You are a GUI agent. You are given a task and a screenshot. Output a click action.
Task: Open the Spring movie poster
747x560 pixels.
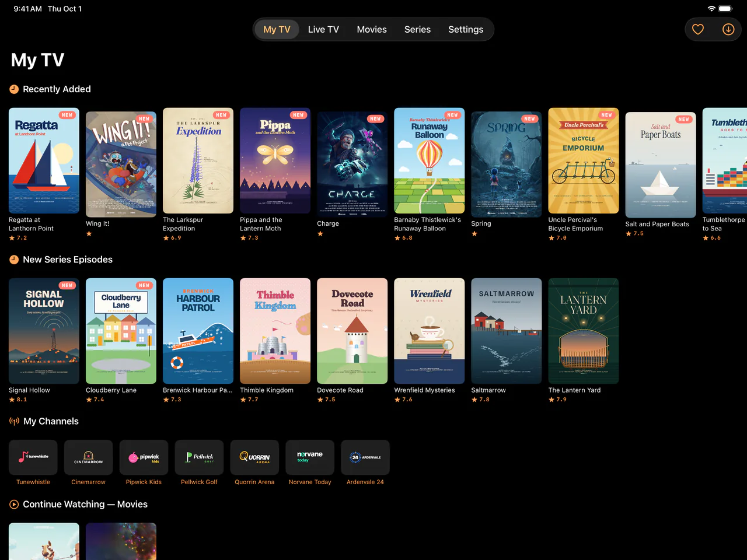[507, 164]
